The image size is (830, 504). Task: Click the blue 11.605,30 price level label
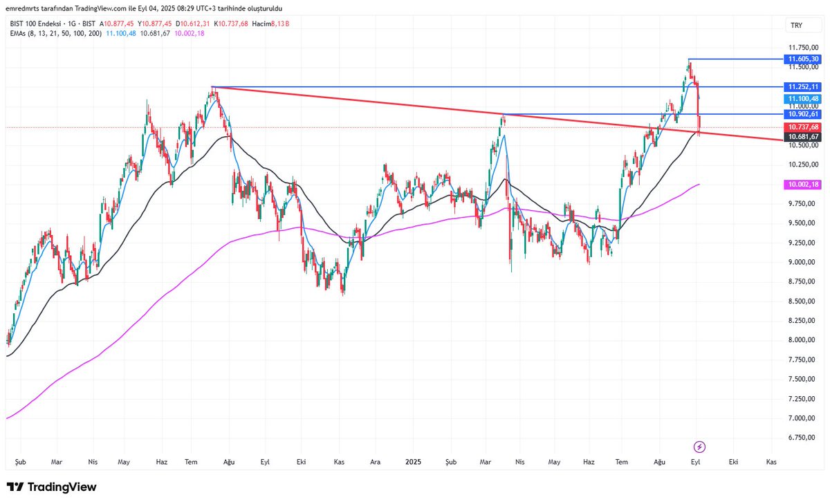point(802,60)
